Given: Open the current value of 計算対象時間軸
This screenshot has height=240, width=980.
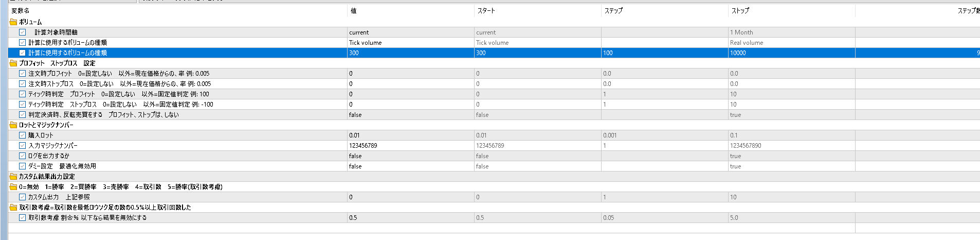Looking at the screenshot, I should click(410, 32).
